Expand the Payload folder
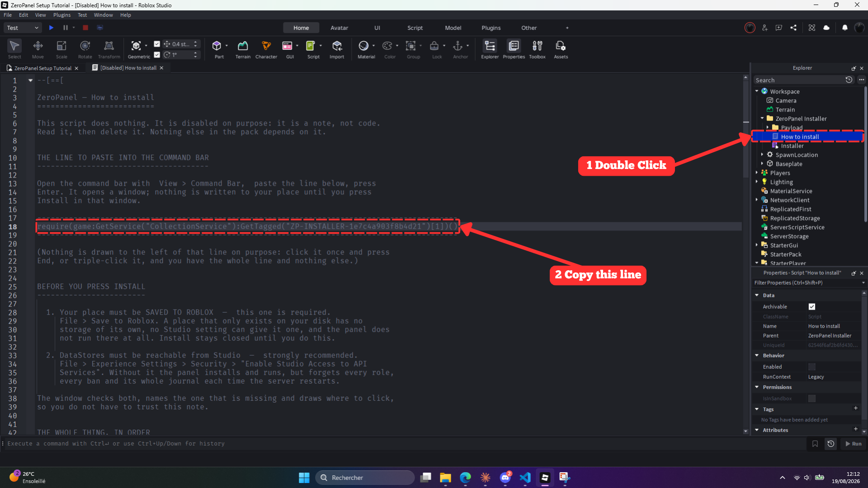 pos(768,127)
